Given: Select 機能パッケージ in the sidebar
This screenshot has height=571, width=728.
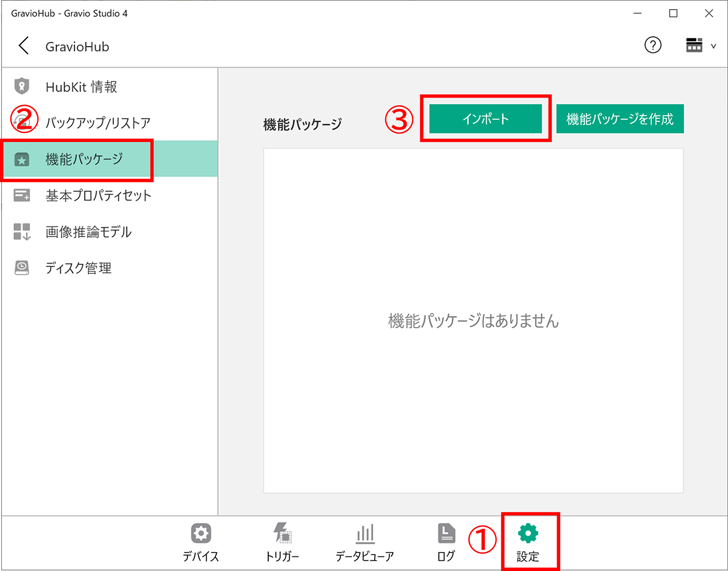Looking at the screenshot, I should click(x=109, y=159).
